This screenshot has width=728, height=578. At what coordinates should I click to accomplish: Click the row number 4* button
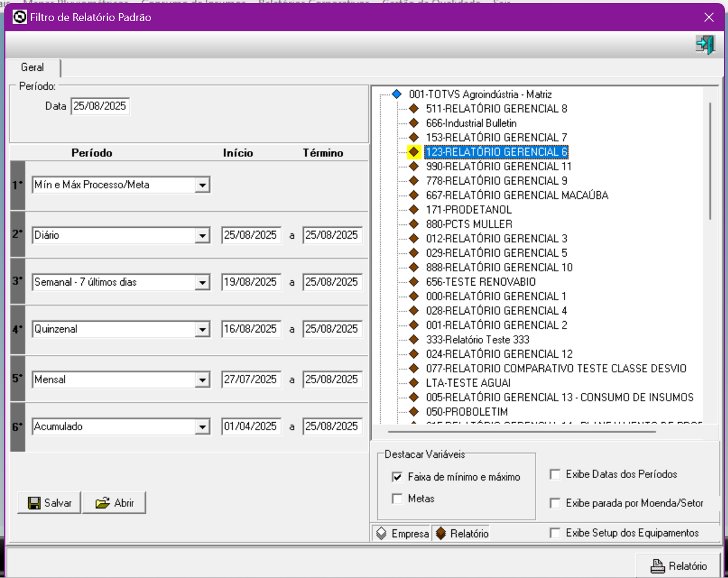coord(17,330)
